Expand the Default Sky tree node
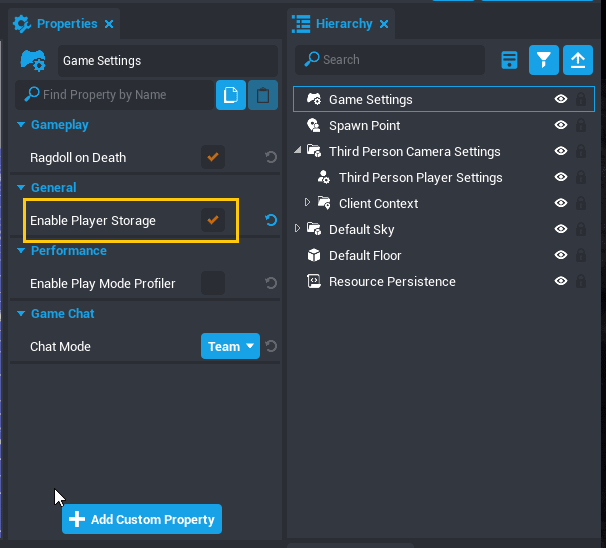The image size is (606, 548). coord(298,229)
